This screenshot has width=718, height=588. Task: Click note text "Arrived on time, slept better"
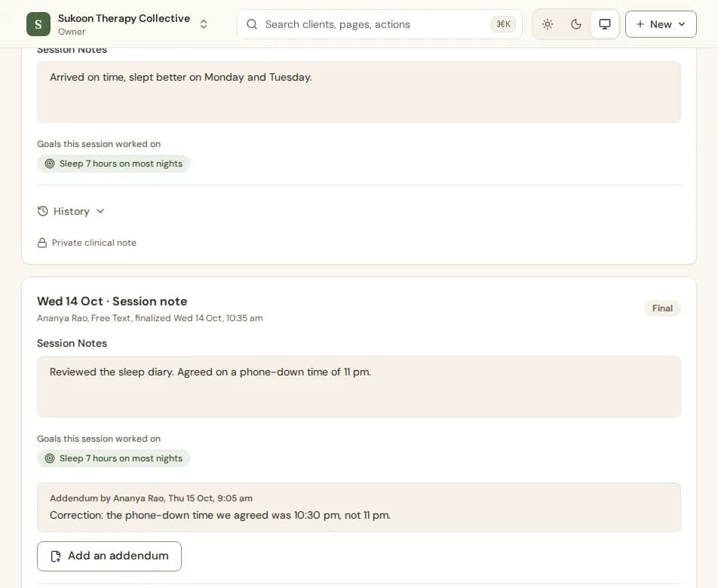[x=181, y=78]
